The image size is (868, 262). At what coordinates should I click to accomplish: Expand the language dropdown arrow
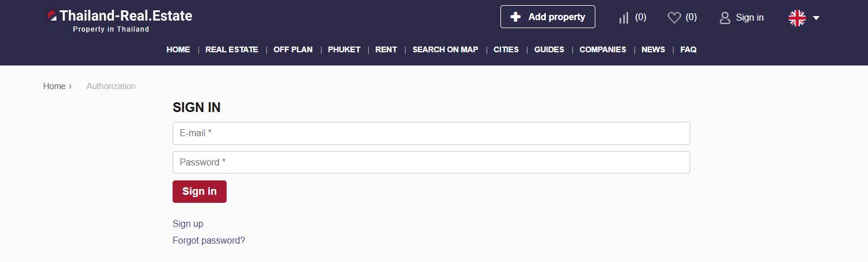pos(816,18)
